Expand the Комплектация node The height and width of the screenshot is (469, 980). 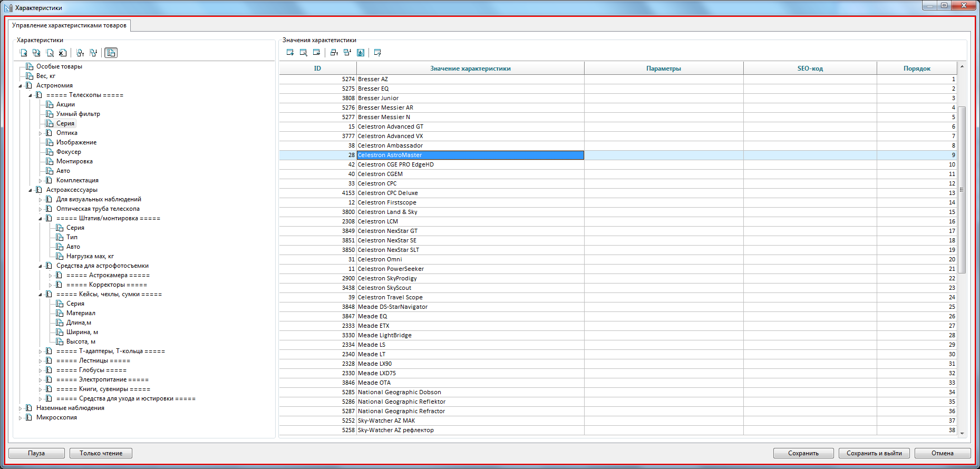point(41,181)
